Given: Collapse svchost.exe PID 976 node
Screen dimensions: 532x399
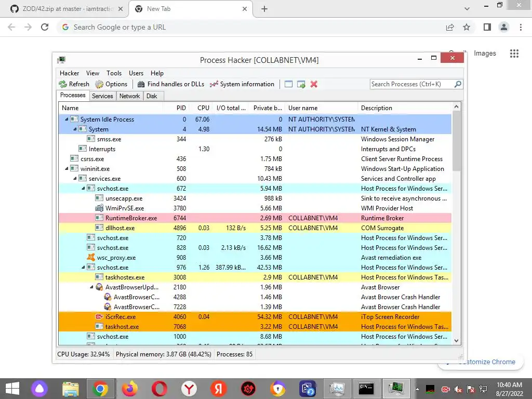Looking at the screenshot, I should coord(83,267).
